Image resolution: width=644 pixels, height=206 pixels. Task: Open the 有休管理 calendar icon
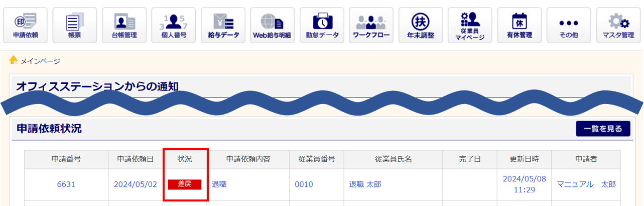point(520,26)
